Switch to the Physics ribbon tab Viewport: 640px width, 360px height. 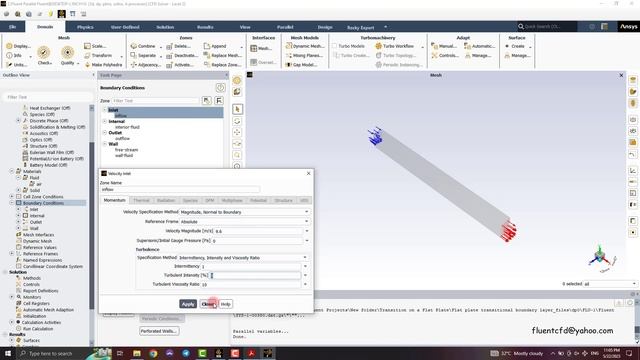[85, 27]
